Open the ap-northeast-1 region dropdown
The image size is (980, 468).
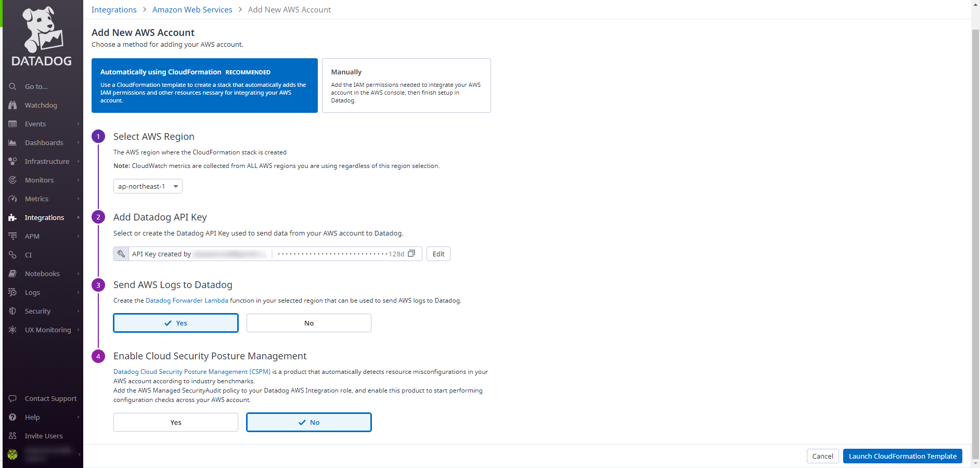click(x=148, y=186)
